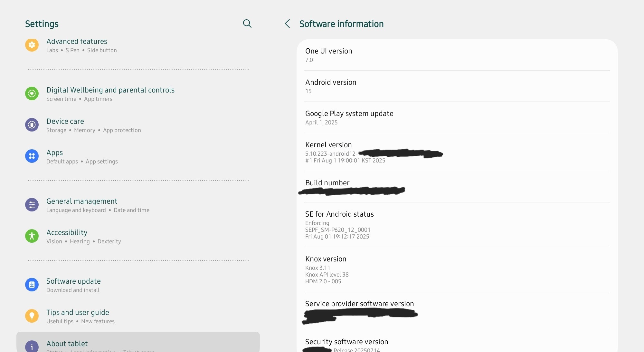
Task: Tap the green Digital Wellbeing icon
Action: [32, 93]
